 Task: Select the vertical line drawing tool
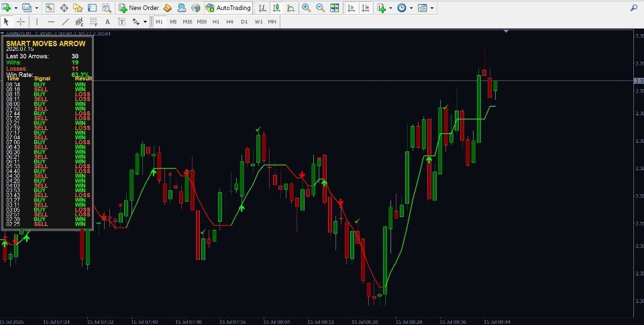click(x=37, y=21)
